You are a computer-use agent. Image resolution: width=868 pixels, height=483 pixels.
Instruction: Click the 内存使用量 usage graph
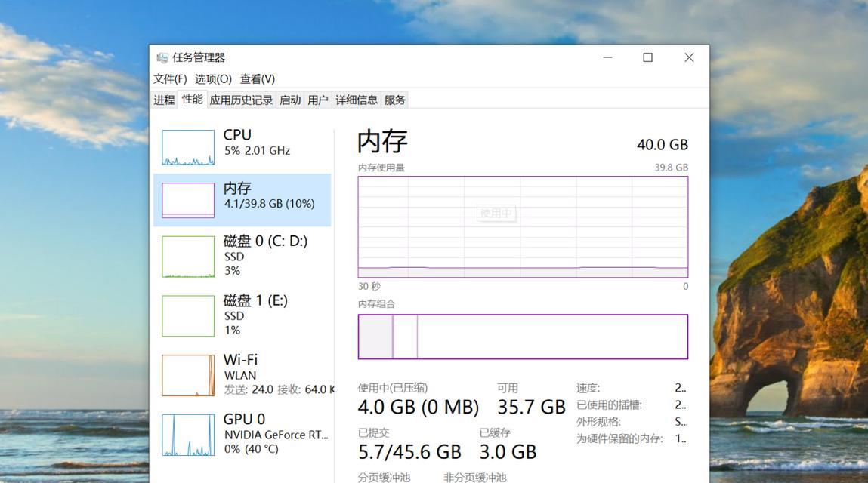(523, 227)
